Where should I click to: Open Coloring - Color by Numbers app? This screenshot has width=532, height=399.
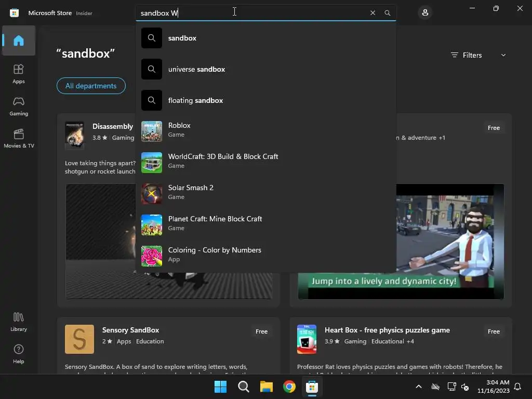pyautogui.click(x=265, y=256)
